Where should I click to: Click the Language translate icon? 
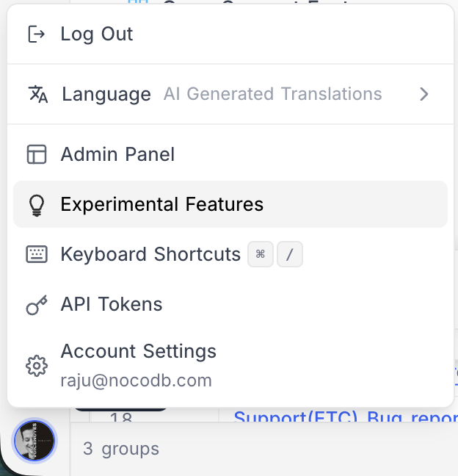[x=37, y=94]
